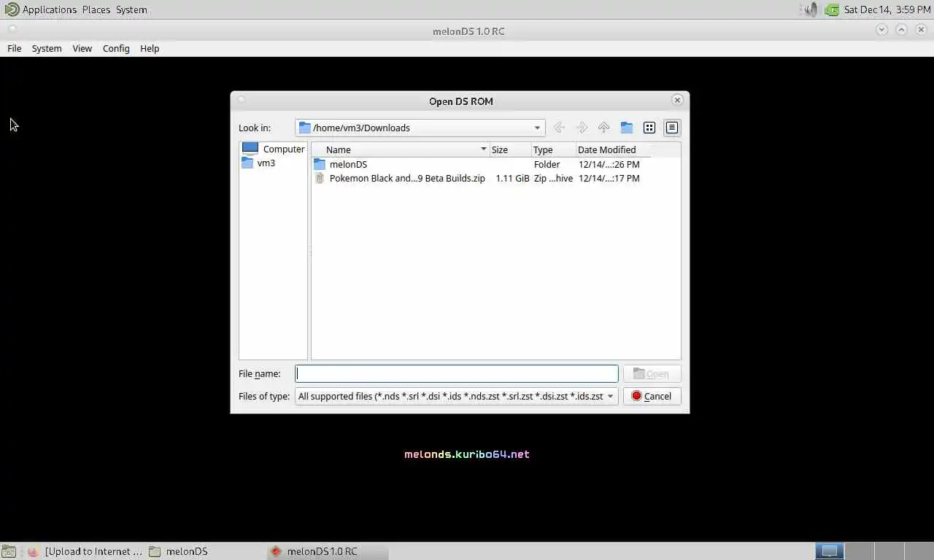This screenshot has height=560, width=934.
Task: Click the volume speaker tray icon
Action: [x=811, y=9]
